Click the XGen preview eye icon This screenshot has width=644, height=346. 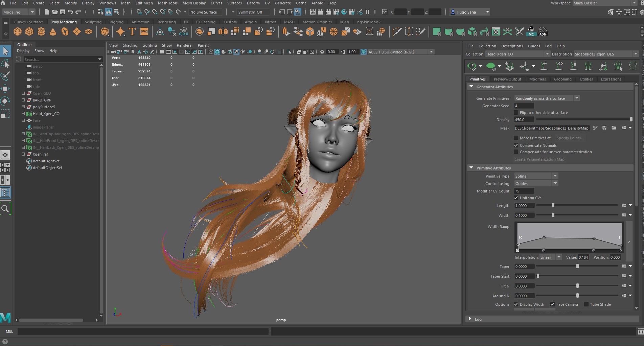471,66
